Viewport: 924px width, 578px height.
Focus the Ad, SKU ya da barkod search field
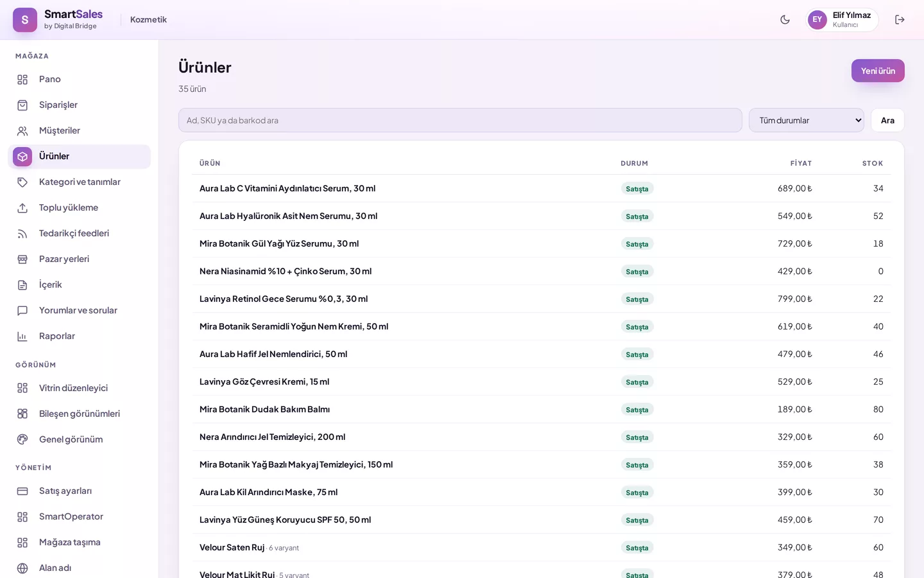pyautogui.click(x=460, y=120)
